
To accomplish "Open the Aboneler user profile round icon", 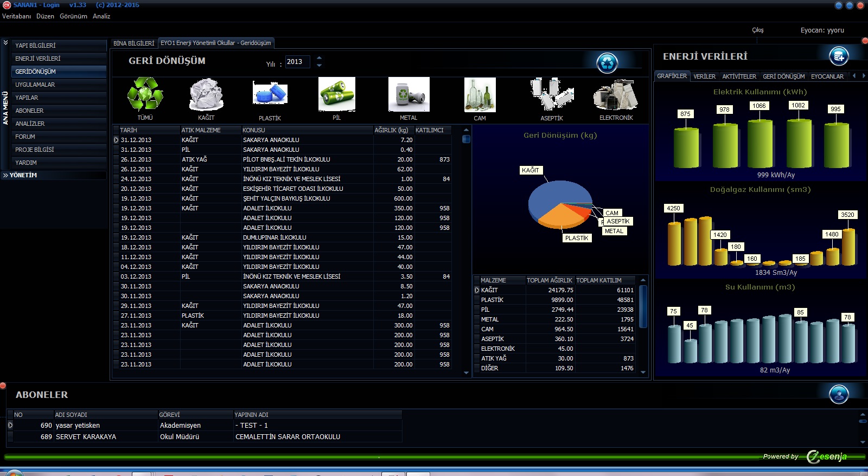I will (839, 394).
